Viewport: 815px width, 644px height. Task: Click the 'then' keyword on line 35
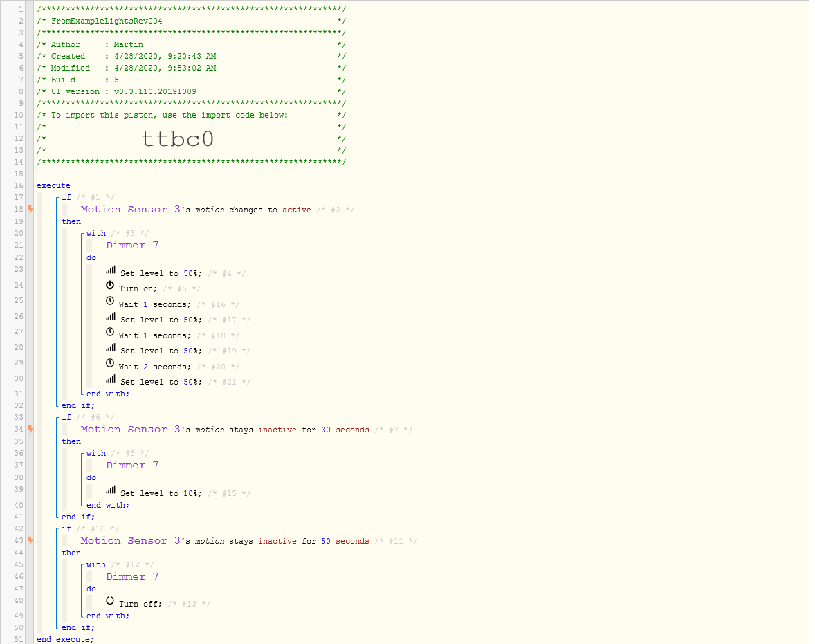coord(71,442)
